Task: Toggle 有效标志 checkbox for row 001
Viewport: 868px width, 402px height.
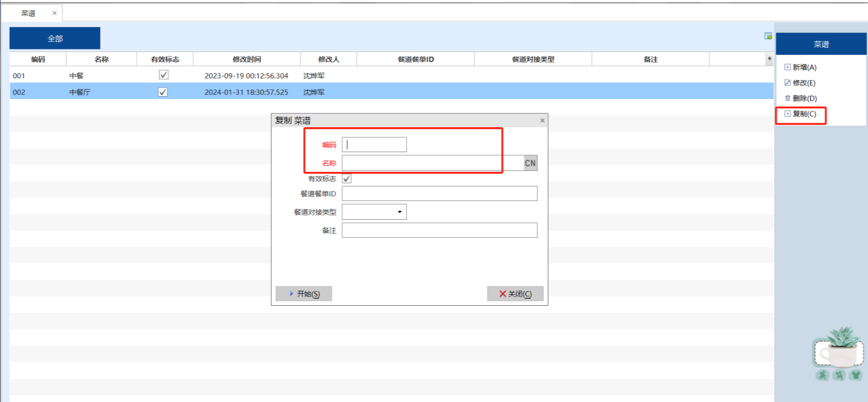Action: [x=163, y=75]
